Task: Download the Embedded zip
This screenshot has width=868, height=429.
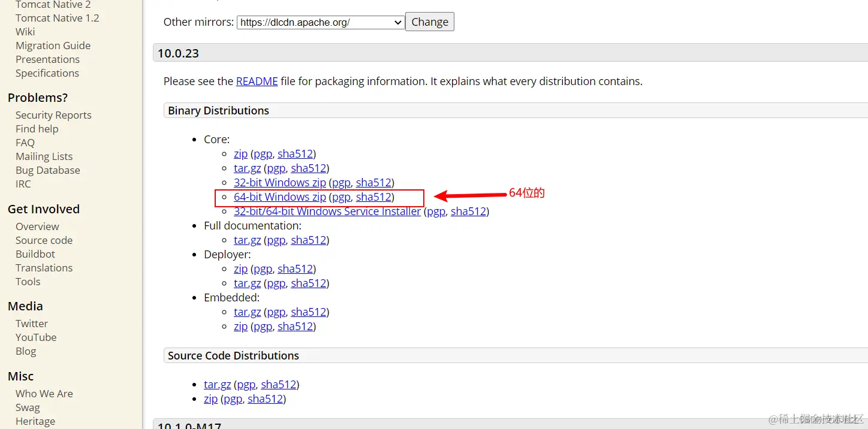Action: click(x=240, y=326)
